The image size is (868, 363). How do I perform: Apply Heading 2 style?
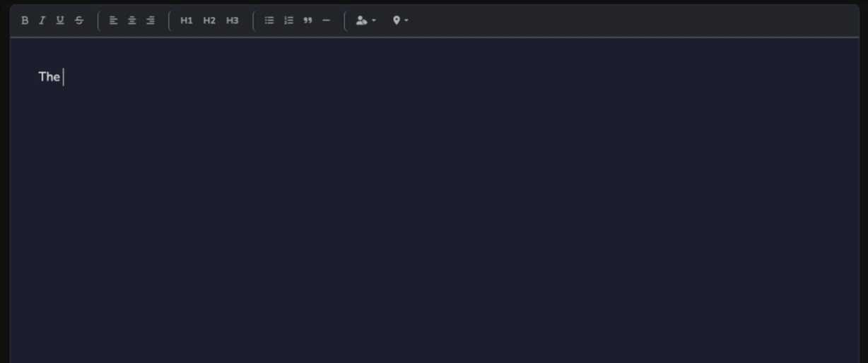click(209, 20)
